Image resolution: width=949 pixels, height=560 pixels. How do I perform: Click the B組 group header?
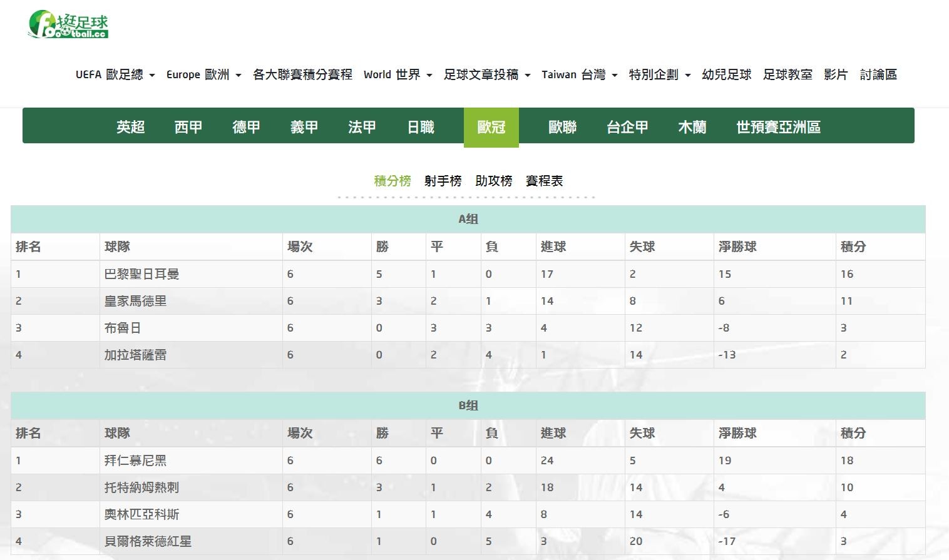click(x=468, y=405)
